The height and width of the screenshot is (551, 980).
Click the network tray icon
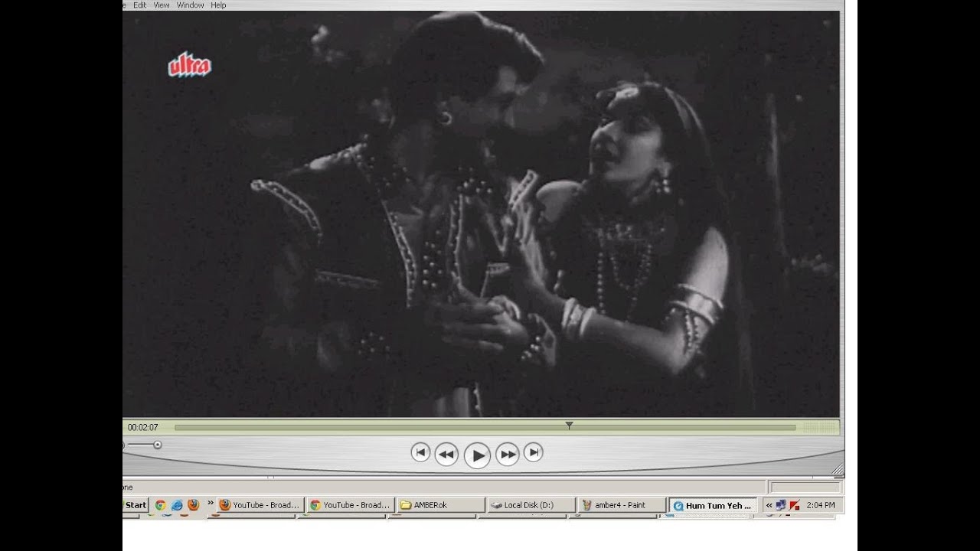(x=781, y=505)
